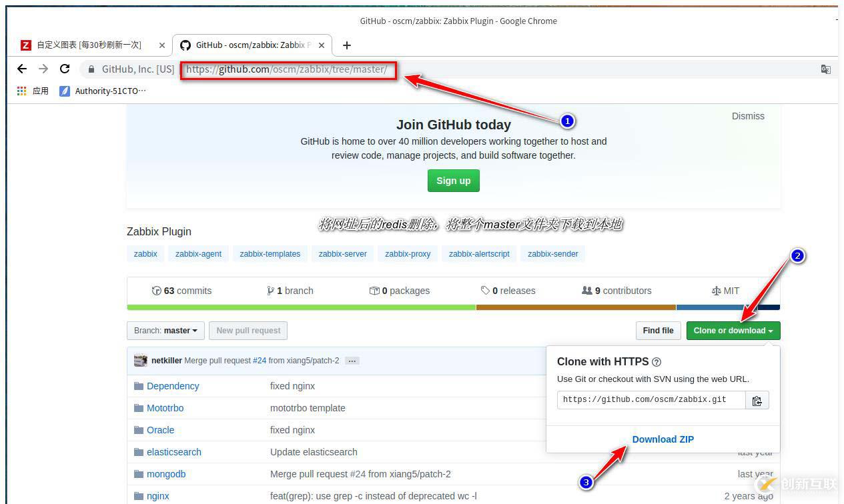
Task: Select the GitHub oscm/zabbix tab
Action: 252,45
